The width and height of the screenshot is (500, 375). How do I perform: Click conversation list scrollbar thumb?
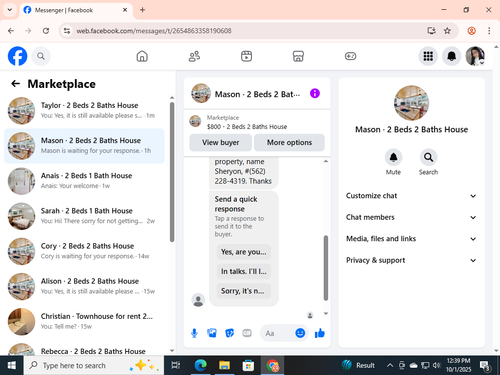(172, 172)
